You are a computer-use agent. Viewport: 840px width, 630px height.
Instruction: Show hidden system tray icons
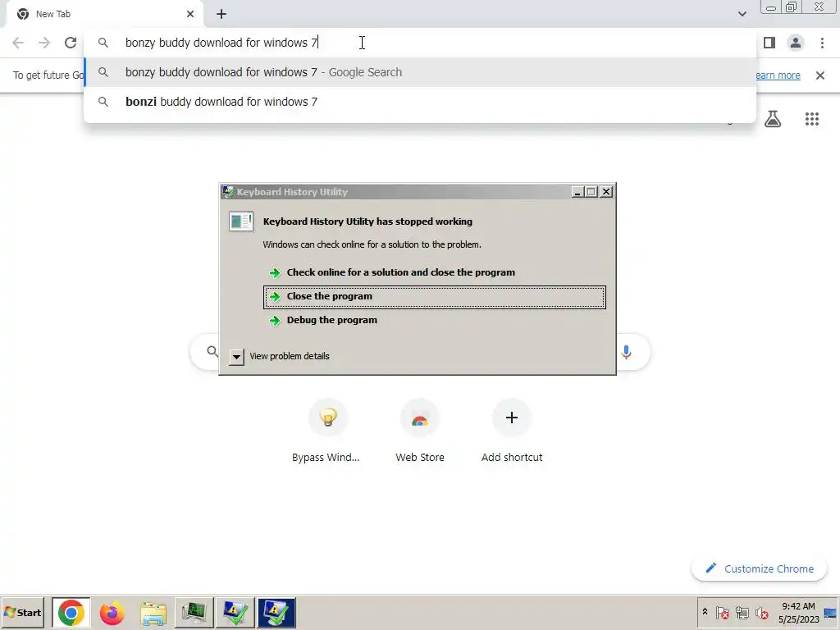click(x=705, y=612)
